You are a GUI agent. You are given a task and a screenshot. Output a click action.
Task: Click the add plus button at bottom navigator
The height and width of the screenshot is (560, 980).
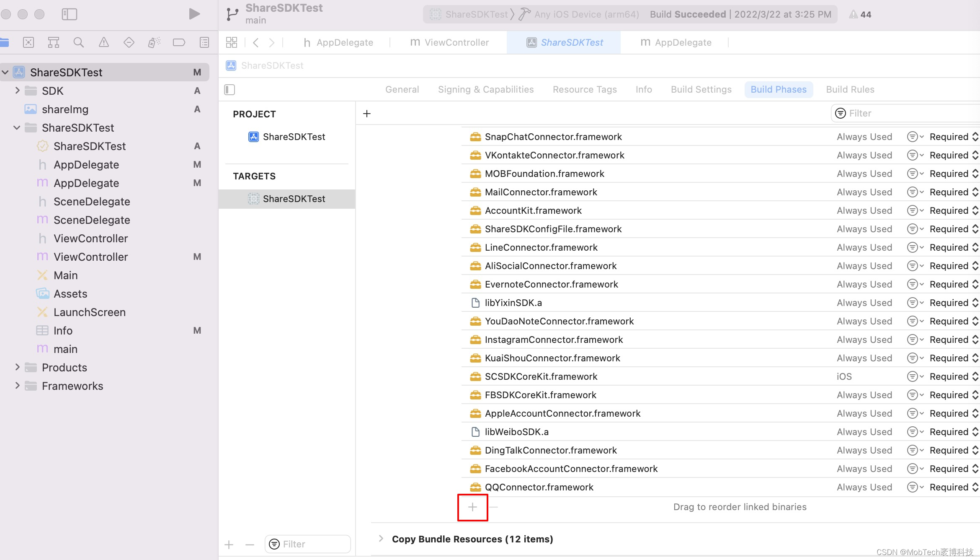click(229, 544)
